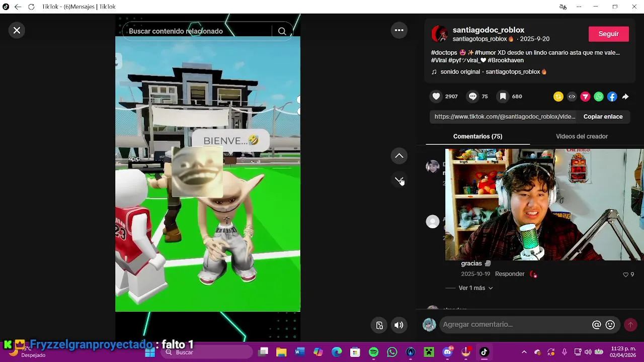Follow the creator with Seguir button
644x362 pixels.
608,34
